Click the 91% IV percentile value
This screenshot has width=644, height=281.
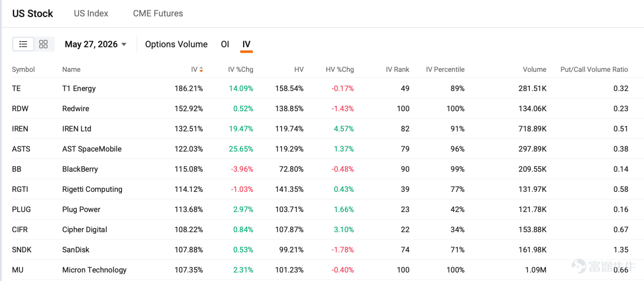tap(457, 129)
